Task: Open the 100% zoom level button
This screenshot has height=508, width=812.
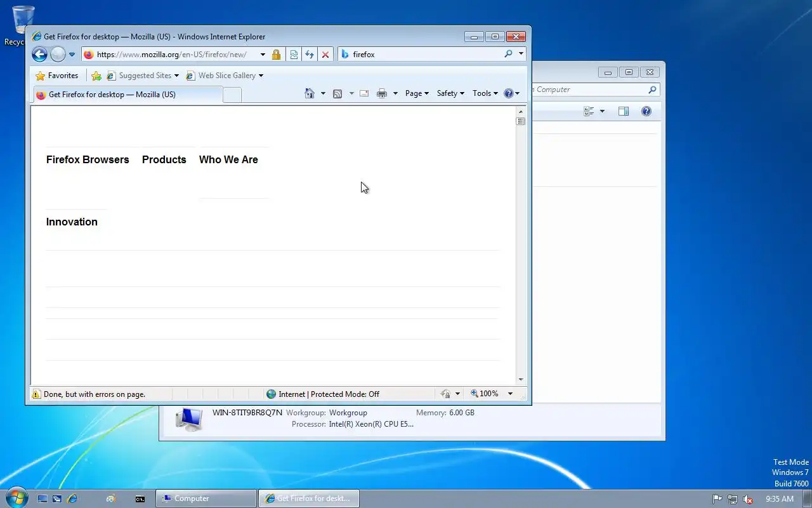Action: point(485,394)
